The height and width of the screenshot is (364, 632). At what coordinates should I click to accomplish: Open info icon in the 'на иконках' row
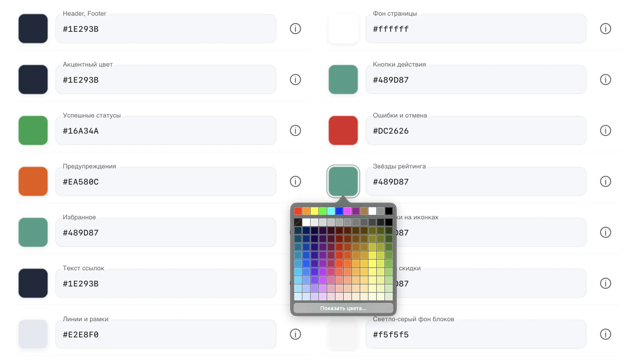[605, 232]
